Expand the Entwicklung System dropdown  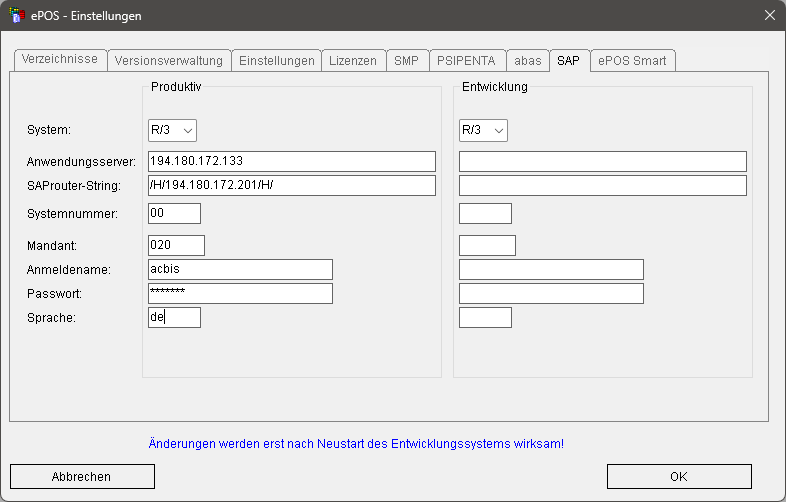point(483,130)
